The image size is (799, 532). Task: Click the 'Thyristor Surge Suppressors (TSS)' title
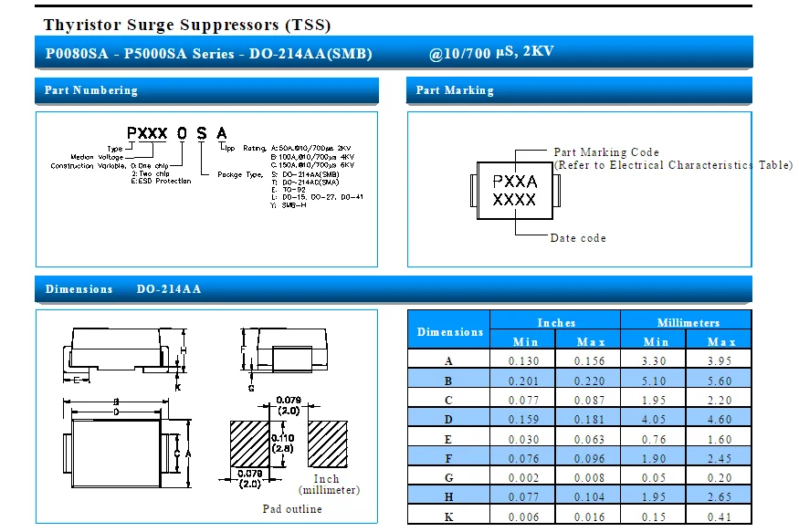187,25
